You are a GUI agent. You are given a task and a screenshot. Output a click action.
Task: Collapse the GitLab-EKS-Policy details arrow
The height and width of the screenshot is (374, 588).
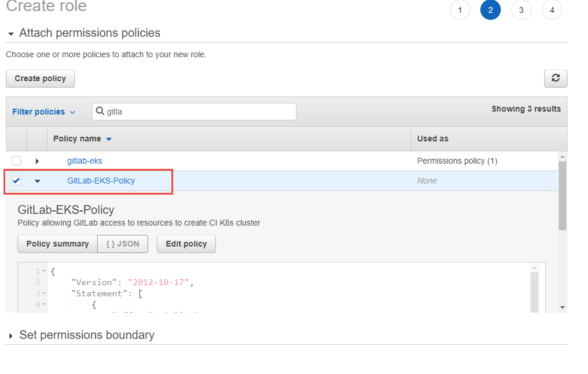pyautogui.click(x=37, y=181)
